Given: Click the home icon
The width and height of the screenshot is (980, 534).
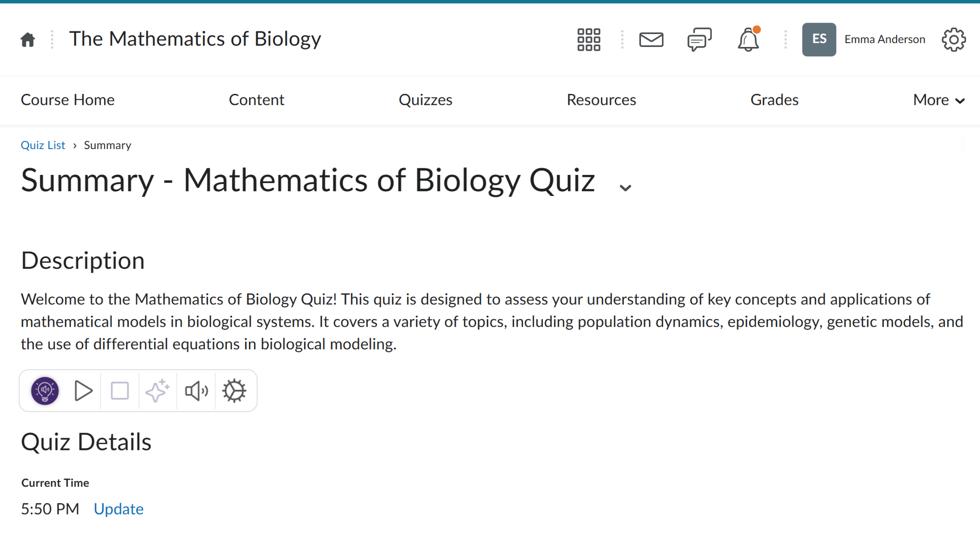Looking at the screenshot, I should coord(28,40).
